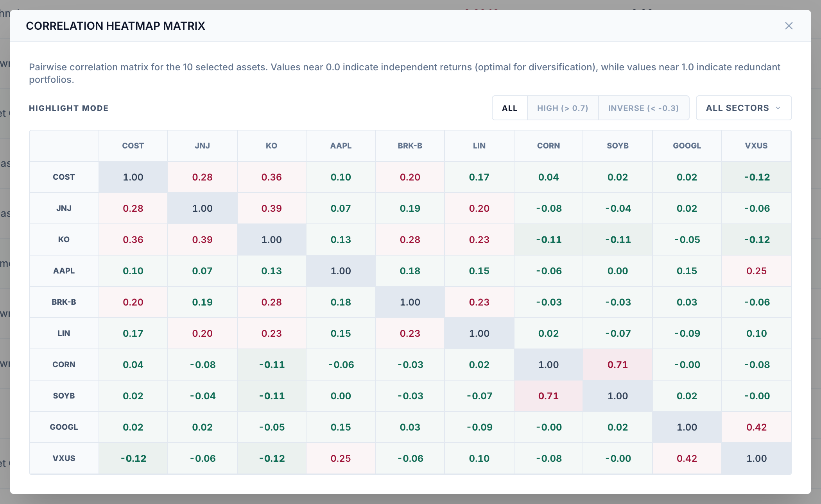Click the -0.12 cell in COST row
The width and height of the screenshot is (821, 504).
[x=756, y=177]
